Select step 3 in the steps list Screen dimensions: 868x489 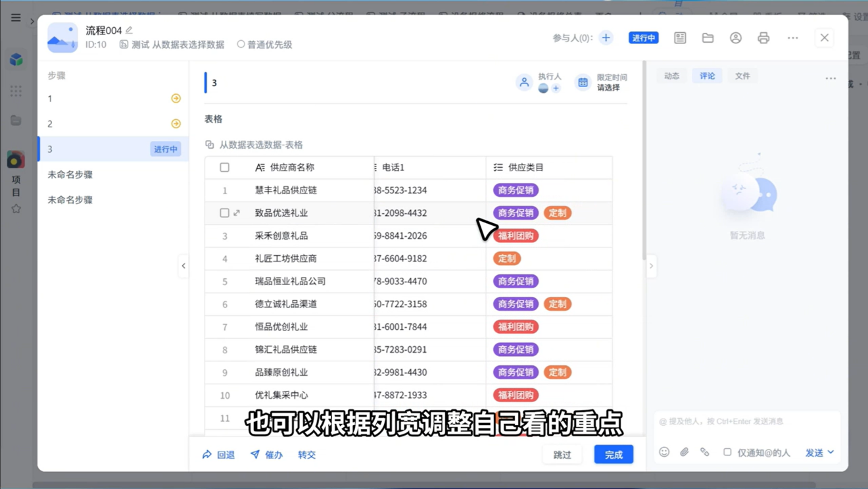113,149
